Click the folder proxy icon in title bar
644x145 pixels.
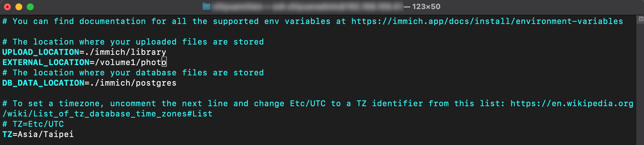pyautogui.click(x=206, y=6)
